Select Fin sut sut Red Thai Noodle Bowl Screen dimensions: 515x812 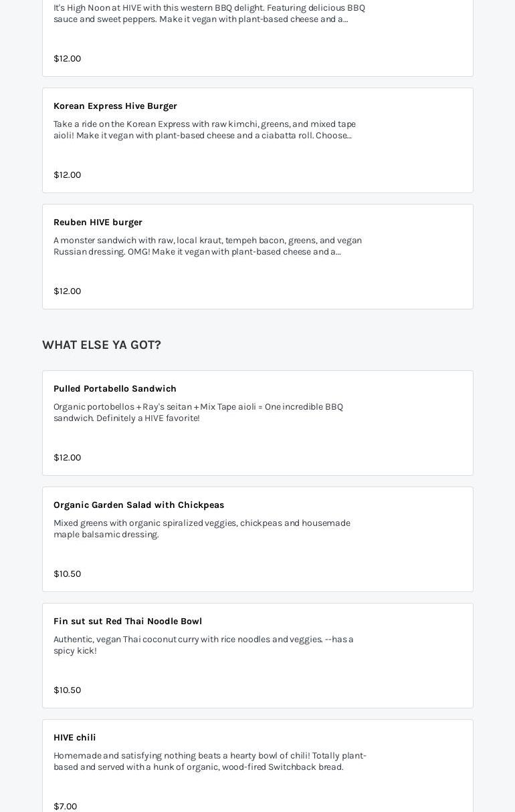[x=128, y=622]
